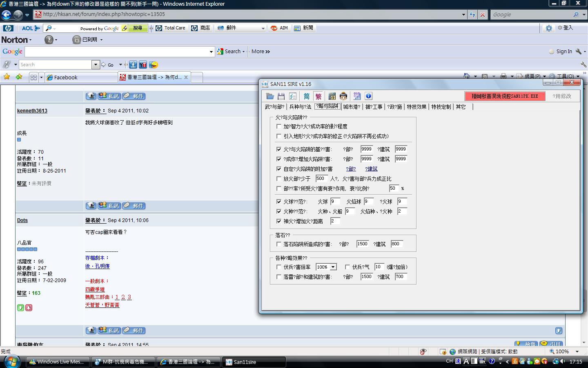Open the Norton logo dropdown menu
This screenshot has width=588, height=368.
[x=16, y=40]
